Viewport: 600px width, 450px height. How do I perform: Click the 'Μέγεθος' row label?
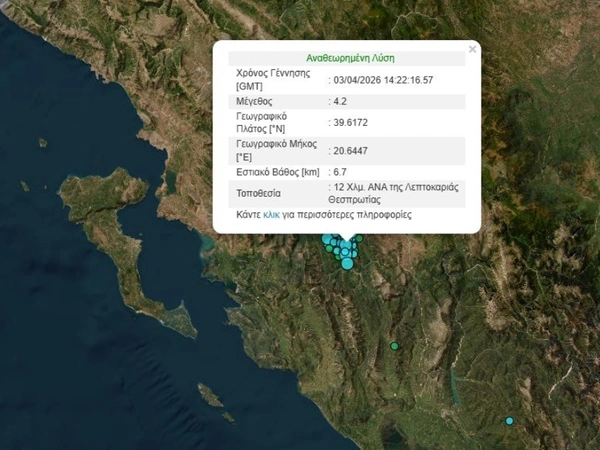coord(255,102)
